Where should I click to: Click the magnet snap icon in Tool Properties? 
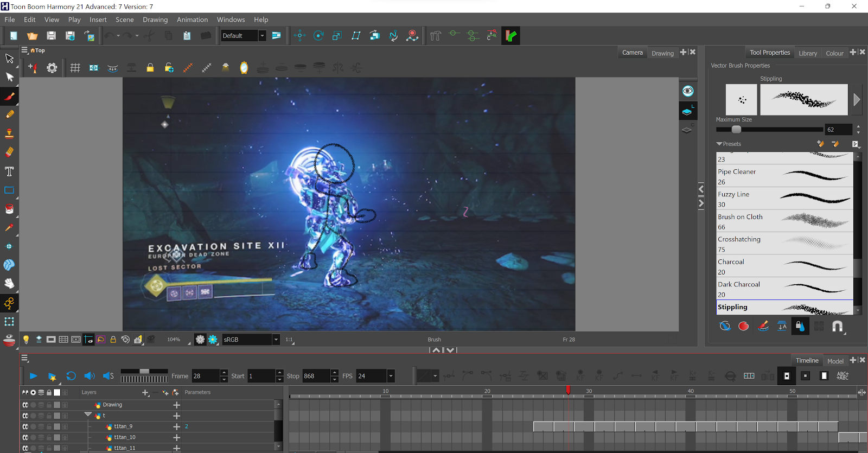tap(837, 326)
